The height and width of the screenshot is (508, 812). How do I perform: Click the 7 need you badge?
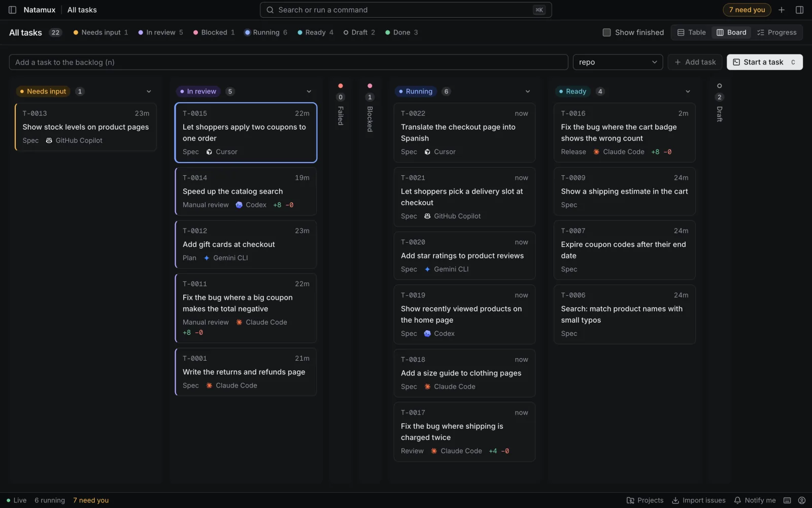747,10
